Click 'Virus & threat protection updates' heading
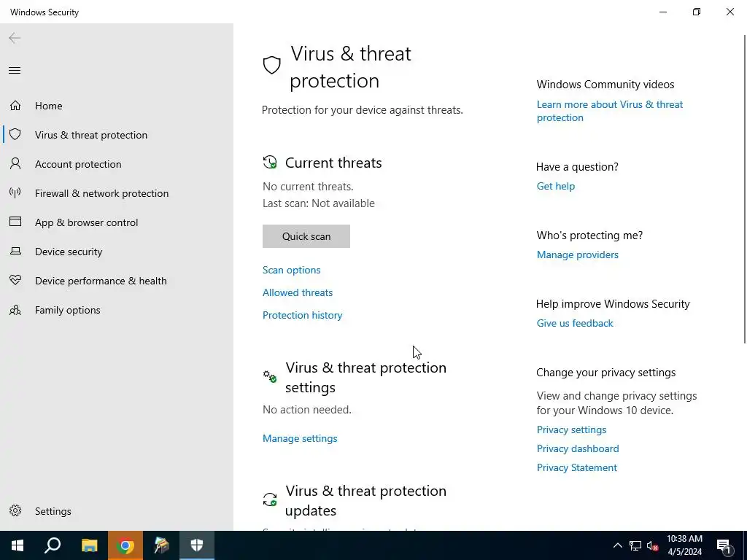 point(366,500)
